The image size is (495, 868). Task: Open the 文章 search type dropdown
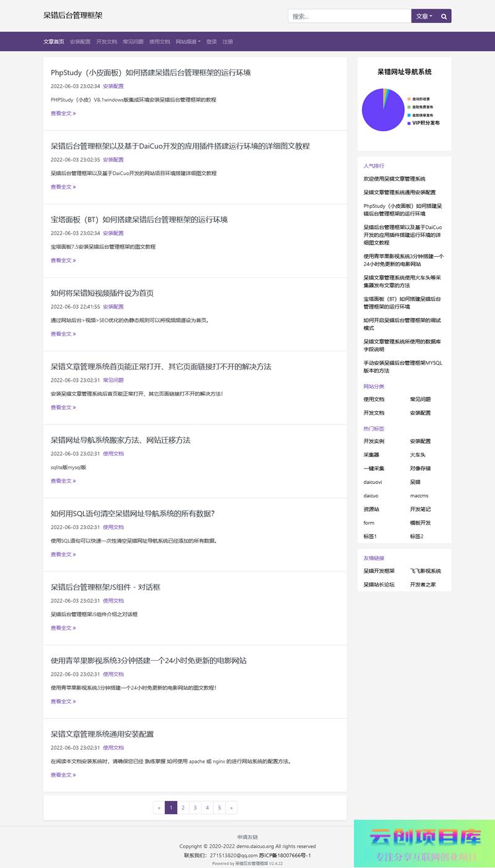tap(424, 16)
